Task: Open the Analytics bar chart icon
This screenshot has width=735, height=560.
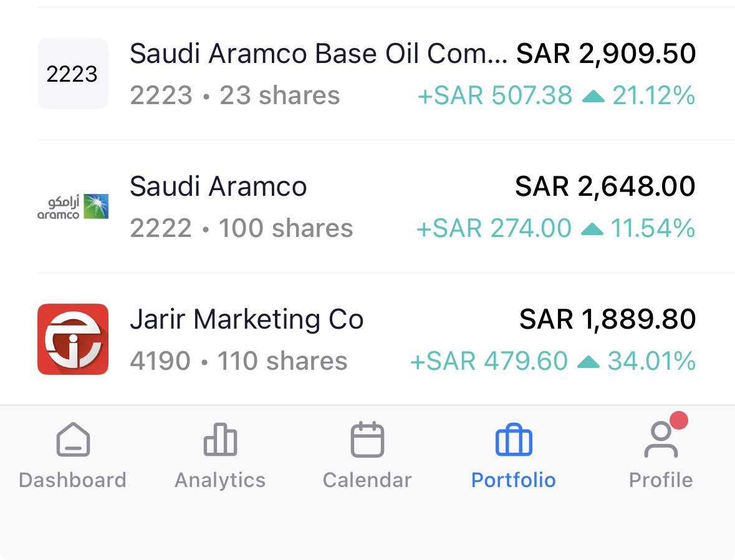Action: tap(220, 440)
